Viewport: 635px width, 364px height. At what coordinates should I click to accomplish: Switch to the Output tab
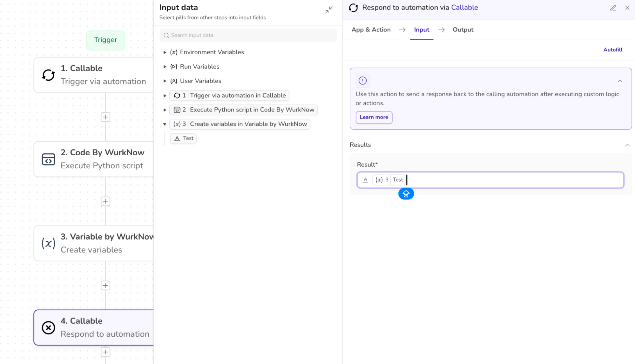pos(463,30)
